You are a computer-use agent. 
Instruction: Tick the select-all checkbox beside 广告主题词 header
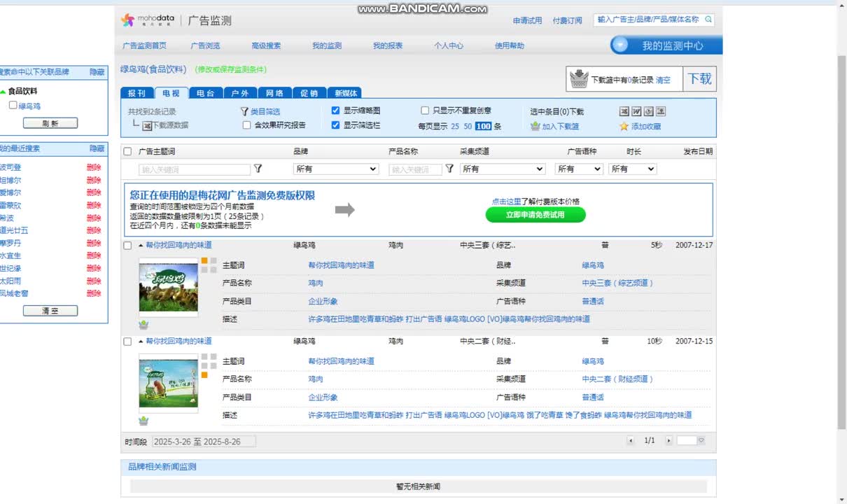(127, 151)
